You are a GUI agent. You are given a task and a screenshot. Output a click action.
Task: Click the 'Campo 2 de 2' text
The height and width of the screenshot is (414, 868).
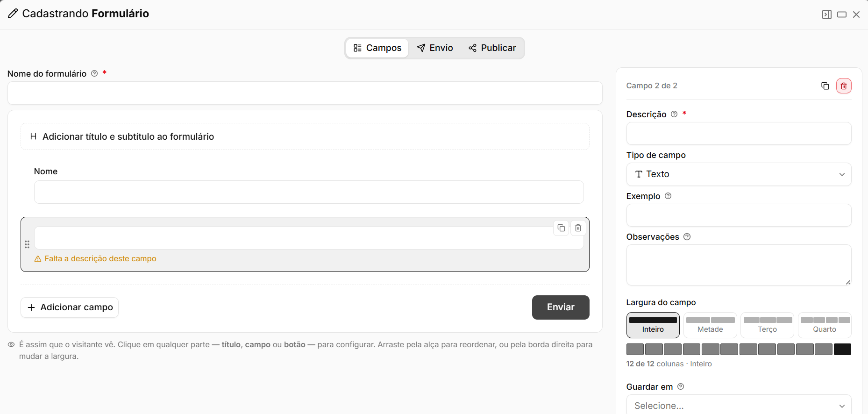tap(652, 86)
